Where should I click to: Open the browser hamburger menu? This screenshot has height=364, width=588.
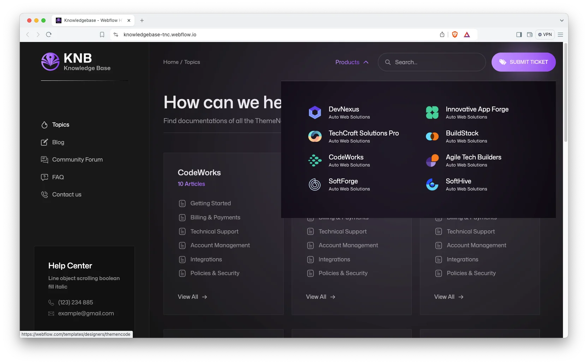click(x=560, y=35)
